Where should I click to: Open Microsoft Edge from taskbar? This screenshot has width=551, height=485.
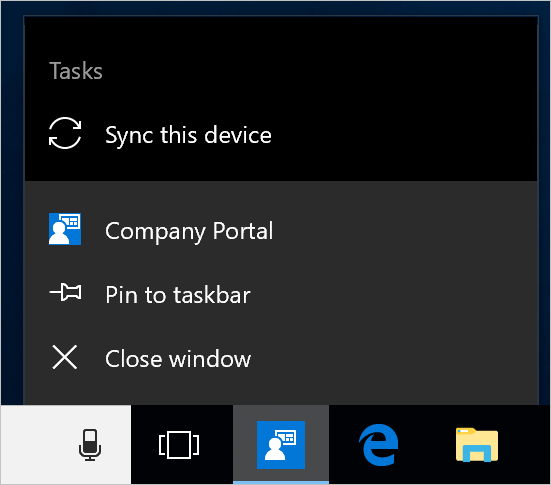[378, 445]
